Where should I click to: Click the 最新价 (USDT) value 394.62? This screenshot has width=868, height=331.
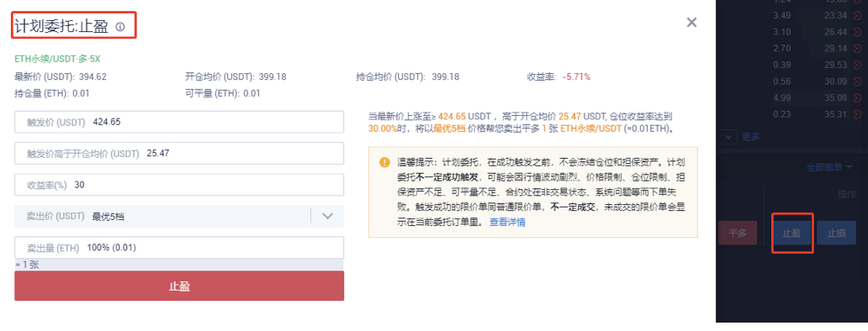[x=93, y=76]
